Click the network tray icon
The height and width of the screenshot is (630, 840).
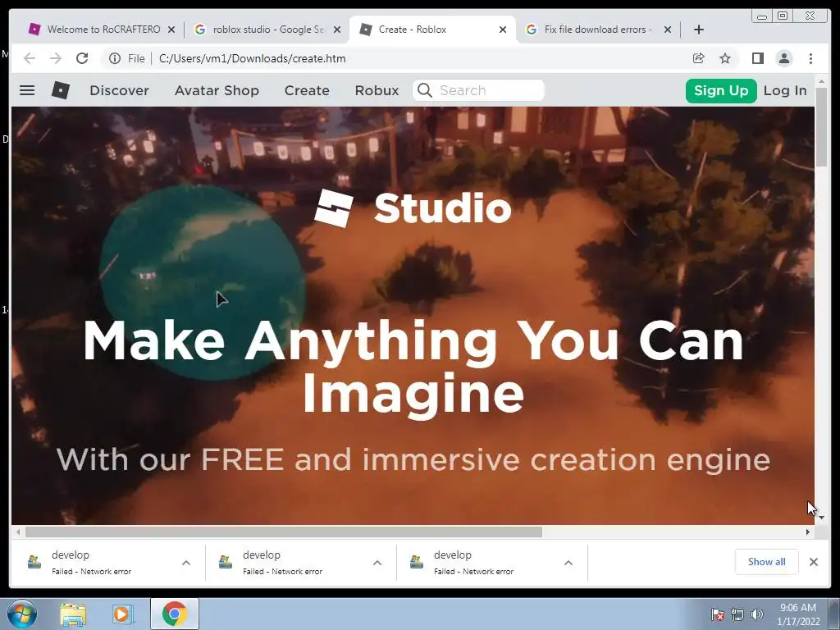(737, 614)
